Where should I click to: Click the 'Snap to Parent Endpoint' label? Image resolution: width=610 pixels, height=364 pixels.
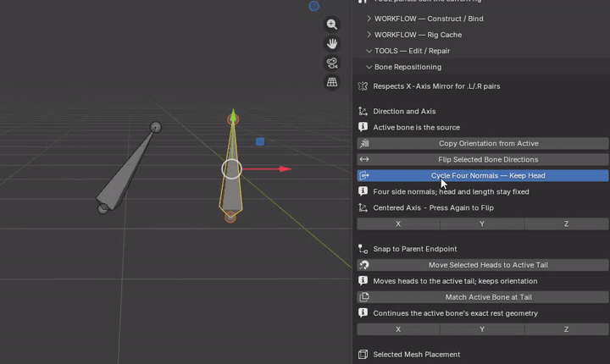coord(414,249)
